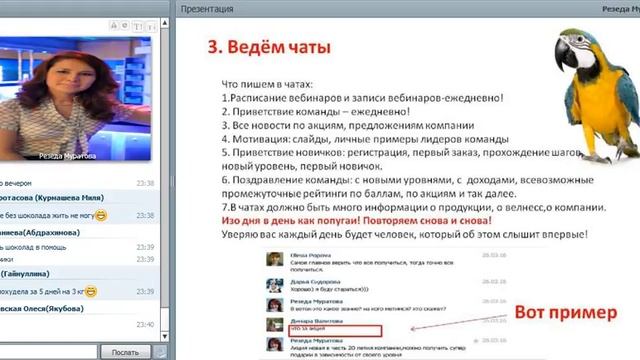Select the Презентация panel title
The height and width of the screenshot is (360, 640).
[x=207, y=9]
